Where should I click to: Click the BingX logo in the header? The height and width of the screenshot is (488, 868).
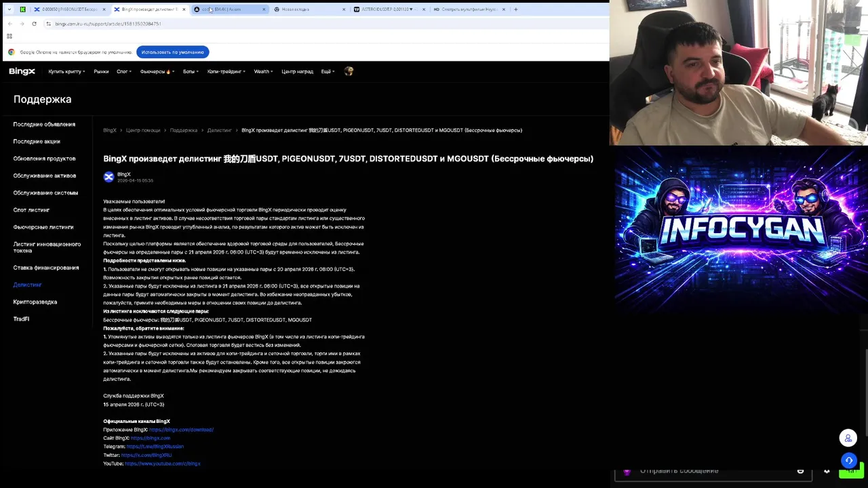pos(22,71)
